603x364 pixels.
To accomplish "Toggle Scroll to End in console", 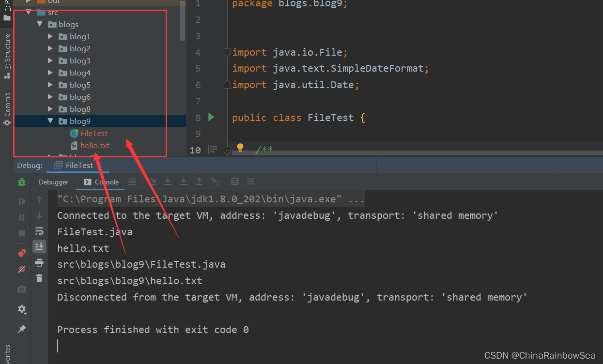I will click(x=39, y=247).
